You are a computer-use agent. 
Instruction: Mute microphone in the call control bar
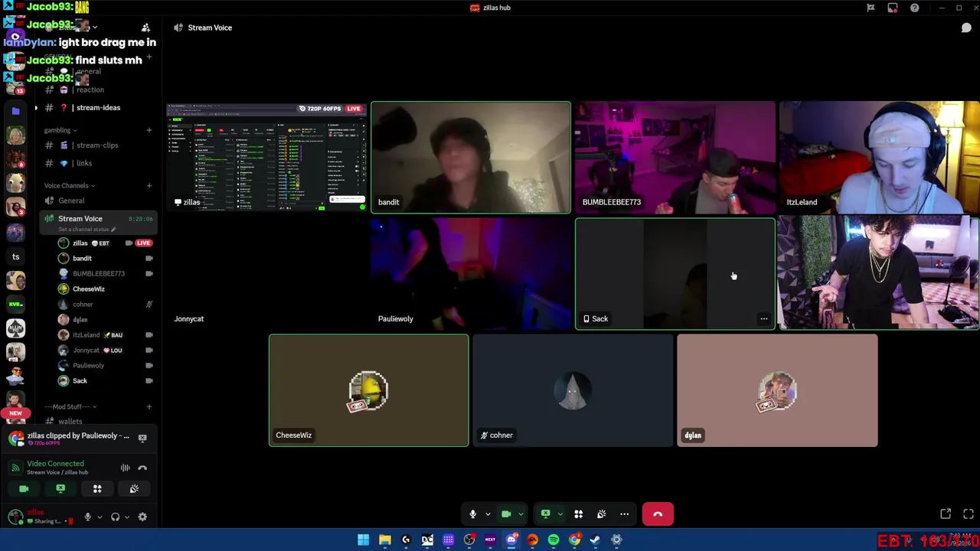[x=472, y=514]
